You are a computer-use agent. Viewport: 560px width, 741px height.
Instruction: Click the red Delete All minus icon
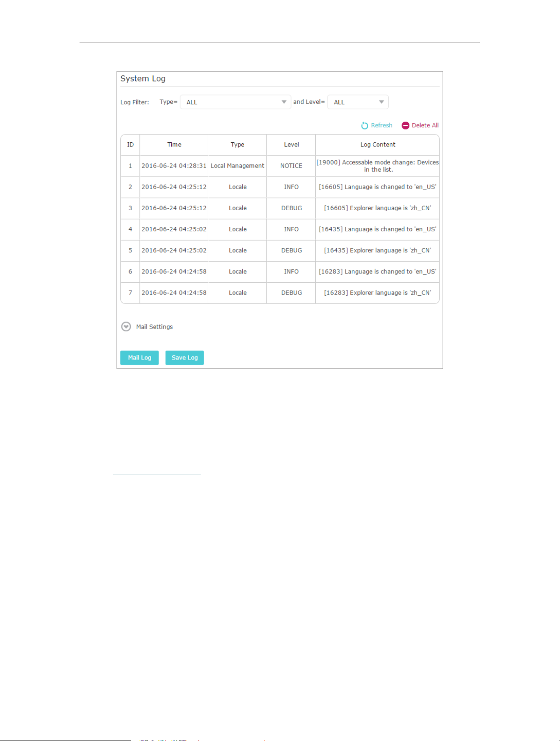point(406,125)
